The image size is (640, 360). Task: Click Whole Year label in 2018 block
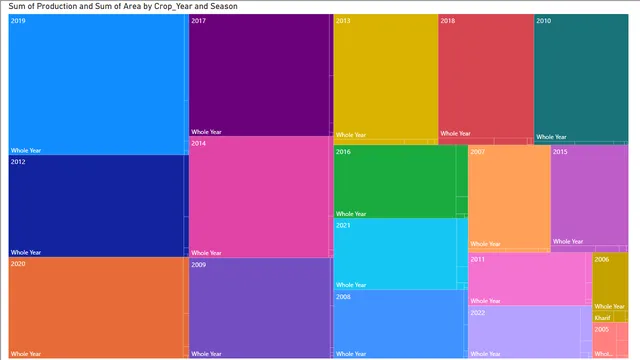coord(456,133)
